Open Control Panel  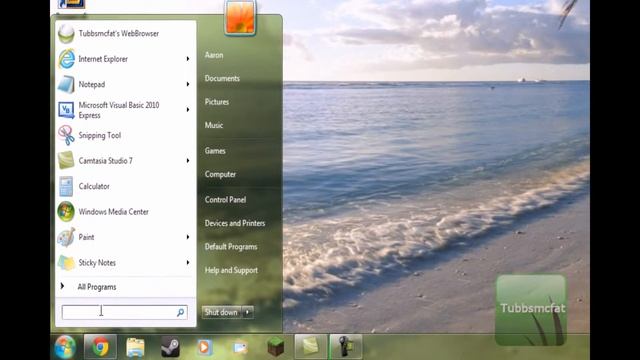[225, 200]
